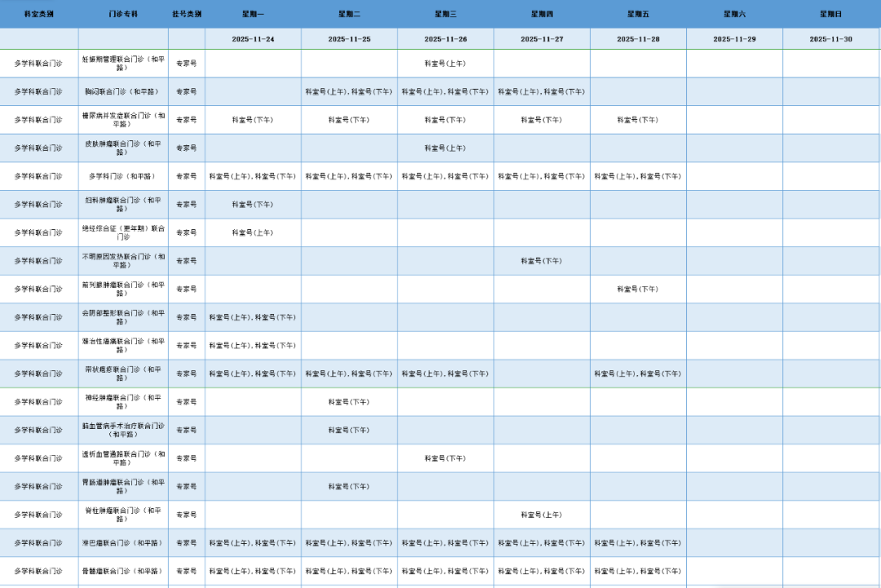Choose 糖尿病并发症联合门诊 Friday afternoon slot
881x588 pixels.
point(638,120)
